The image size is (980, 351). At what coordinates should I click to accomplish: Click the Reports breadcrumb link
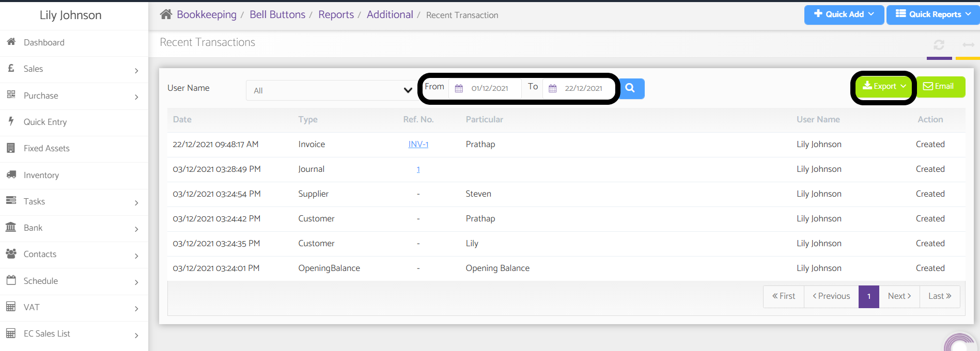tap(336, 14)
